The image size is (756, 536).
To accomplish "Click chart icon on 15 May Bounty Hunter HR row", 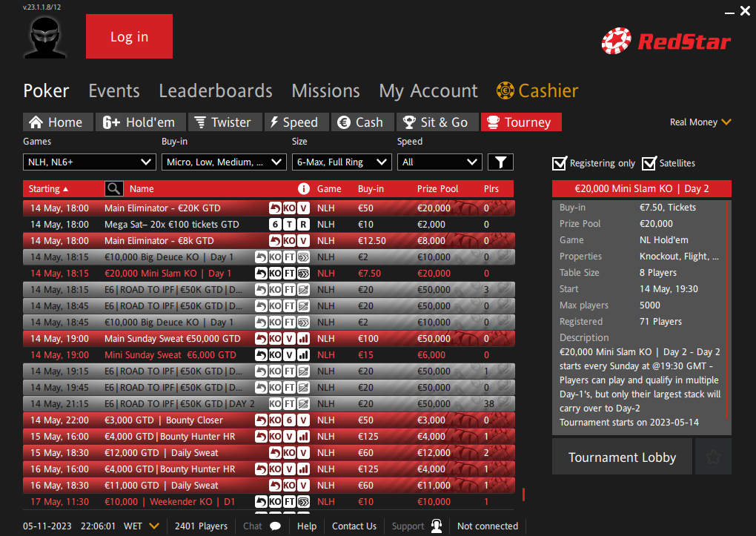I will [303, 437].
